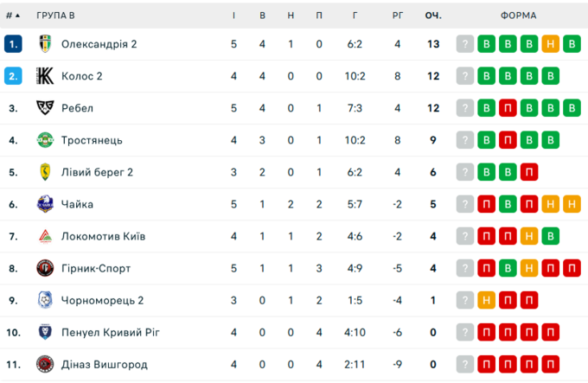This screenshot has width=588, height=383.
Task: Click the Колос 2 team logo
Action: pos(45,76)
